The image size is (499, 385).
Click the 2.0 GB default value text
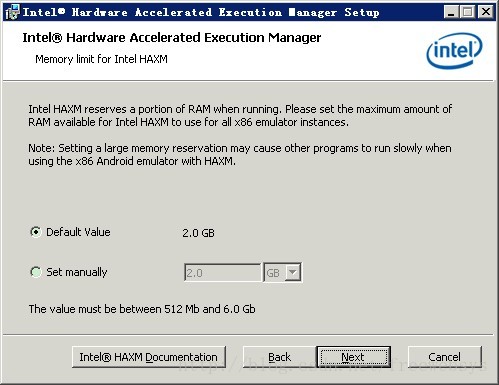point(198,233)
